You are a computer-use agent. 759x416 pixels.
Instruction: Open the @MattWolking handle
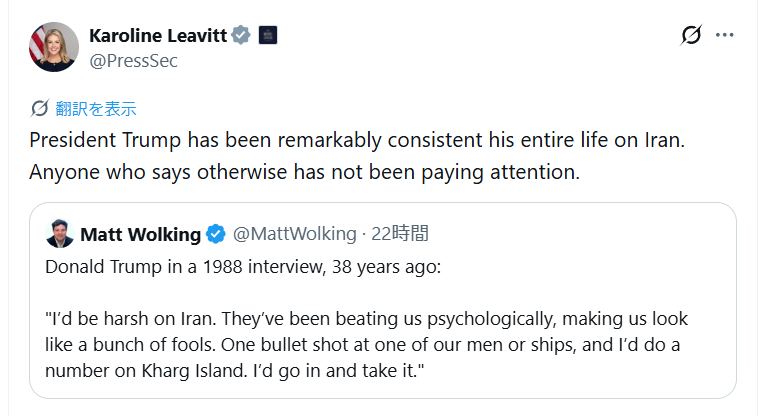coord(294,234)
